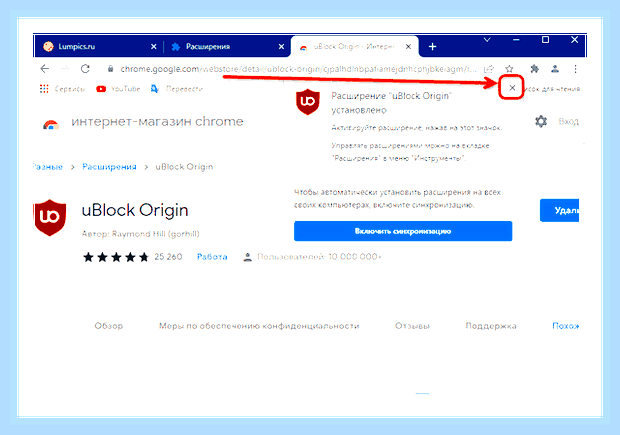Follow the Расширения breadcrumb link
Viewport: 620px width, 435px height.
point(110,167)
